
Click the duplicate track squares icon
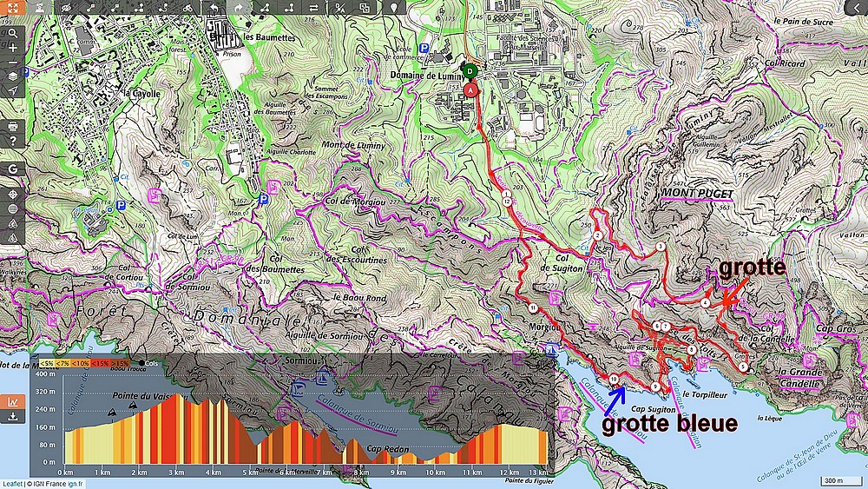(x=365, y=7)
